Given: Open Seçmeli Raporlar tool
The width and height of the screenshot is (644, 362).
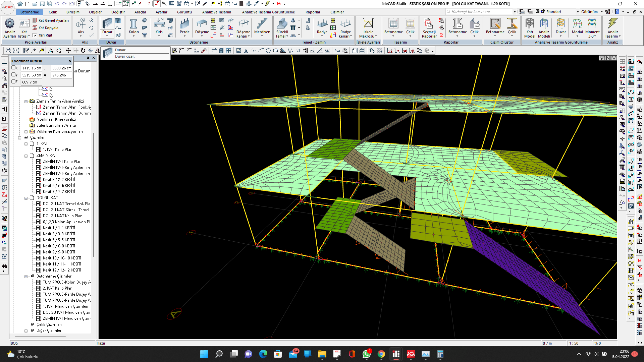Looking at the screenshot, I should [x=429, y=28].
